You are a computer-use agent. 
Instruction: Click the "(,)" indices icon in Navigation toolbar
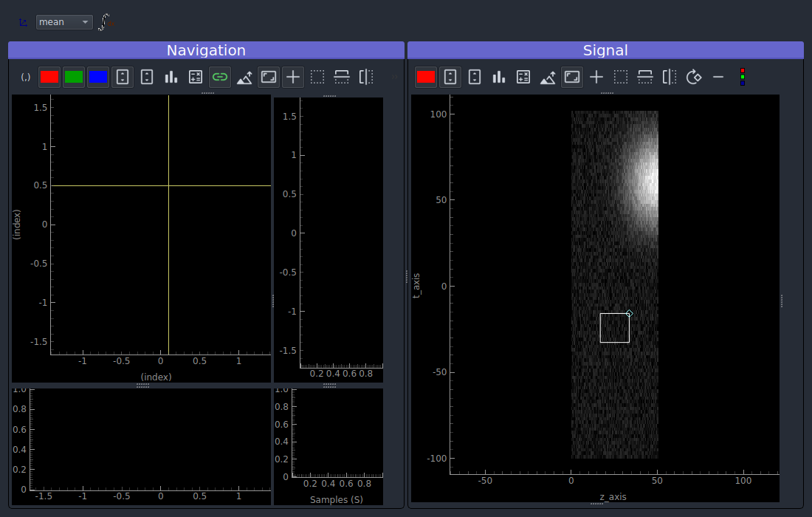point(25,78)
